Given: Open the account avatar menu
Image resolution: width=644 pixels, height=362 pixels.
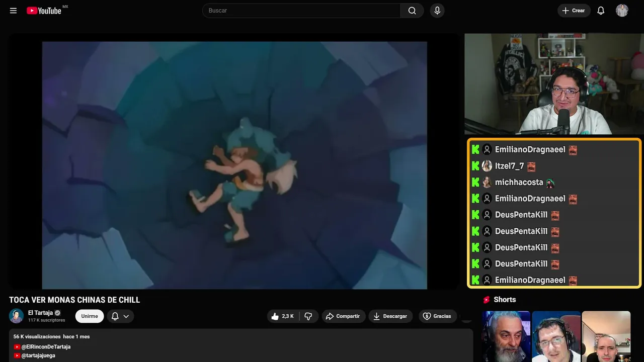Looking at the screenshot, I should coord(622,11).
